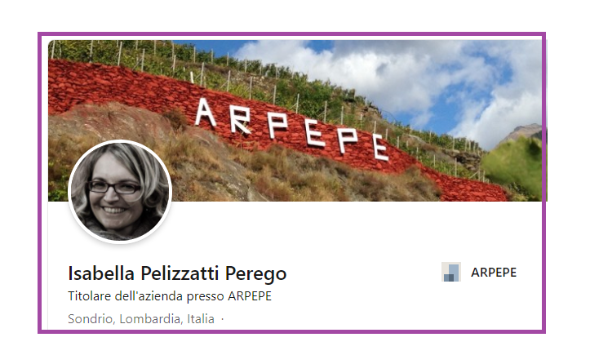Viewport: 590px width, 364px height.
Task: Click the ARPEPE company logo icon
Action: pyautogui.click(x=450, y=272)
